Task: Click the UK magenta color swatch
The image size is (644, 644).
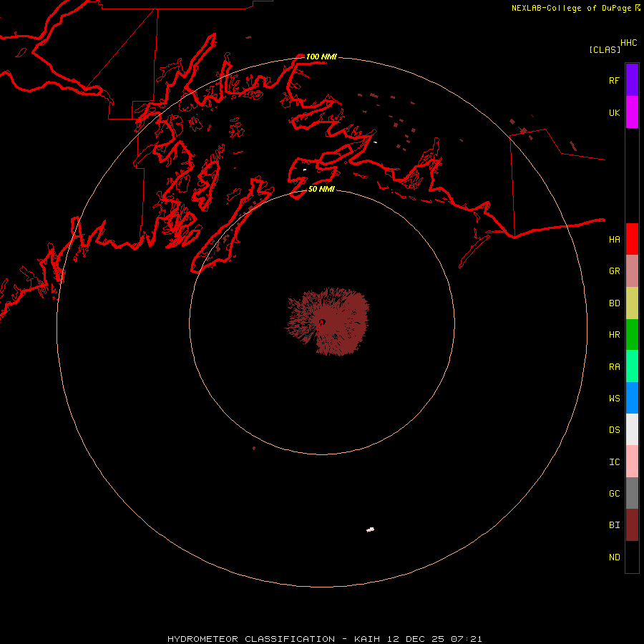Action: click(x=632, y=112)
